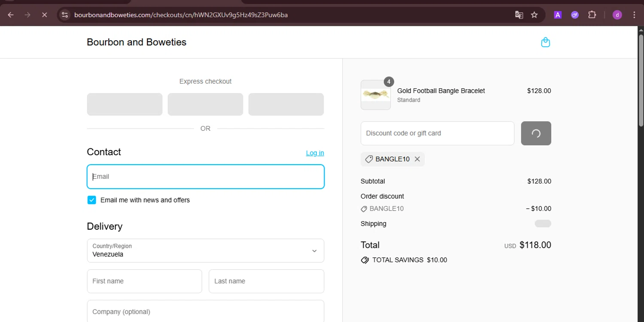Image resolution: width=644 pixels, height=322 pixels.
Task: Click the TOTAL SAVINGS $10.00 text
Action: click(x=410, y=260)
